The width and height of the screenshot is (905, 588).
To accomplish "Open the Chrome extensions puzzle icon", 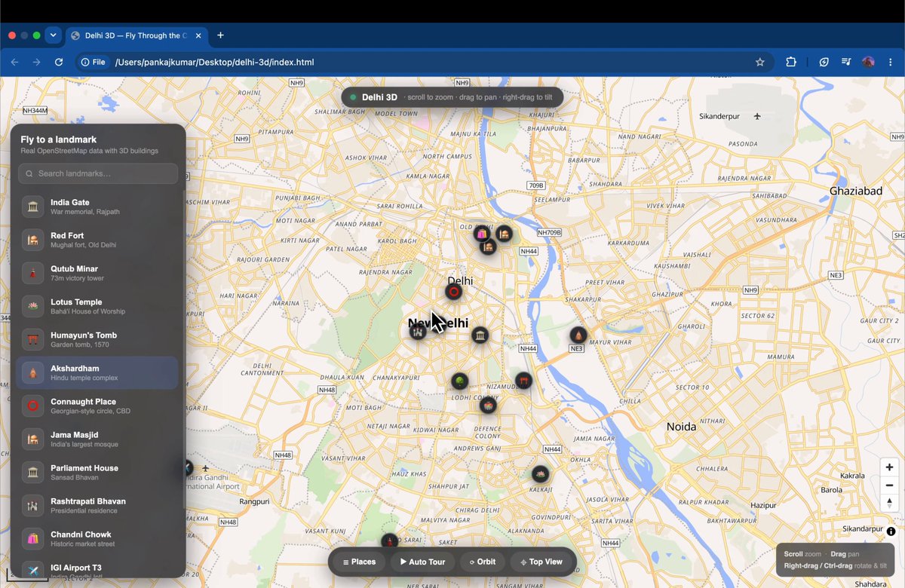I will pos(791,62).
